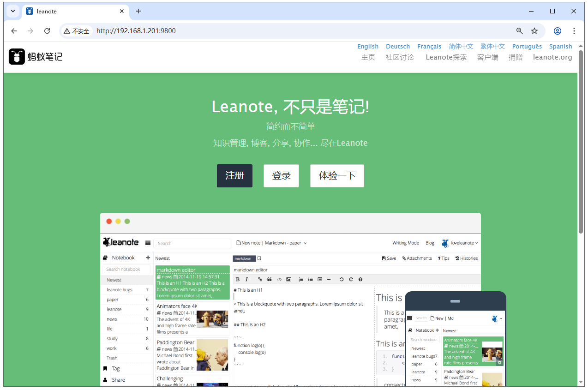
Task: Open the Leanote探索 nav item
Action: pos(446,57)
